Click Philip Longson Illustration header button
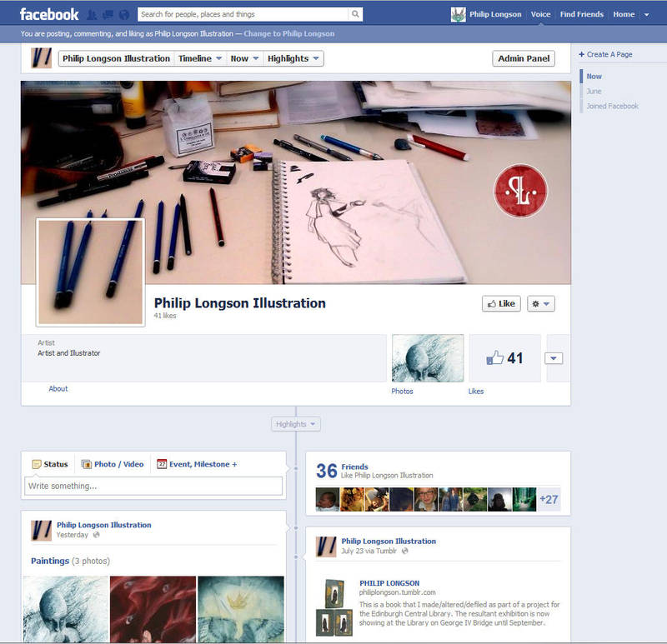The width and height of the screenshot is (667, 644). (116, 58)
